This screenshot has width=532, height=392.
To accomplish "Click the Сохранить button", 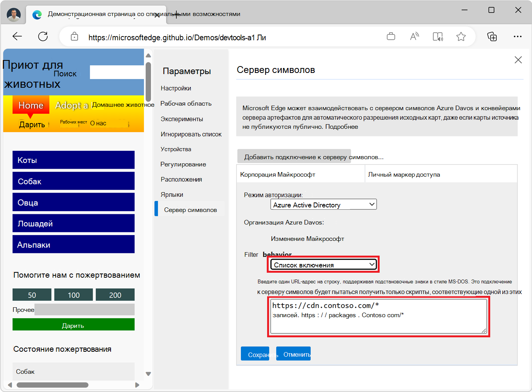I will coord(255,354).
